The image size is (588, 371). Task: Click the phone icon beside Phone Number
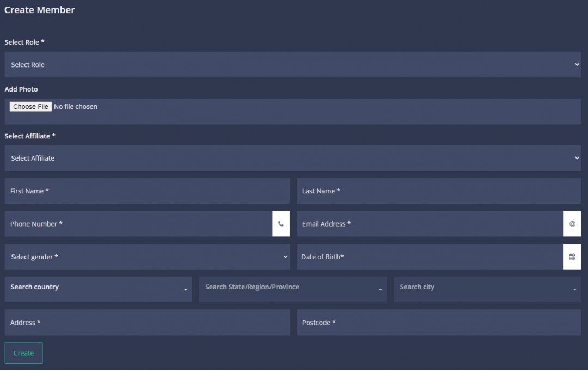click(281, 224)
